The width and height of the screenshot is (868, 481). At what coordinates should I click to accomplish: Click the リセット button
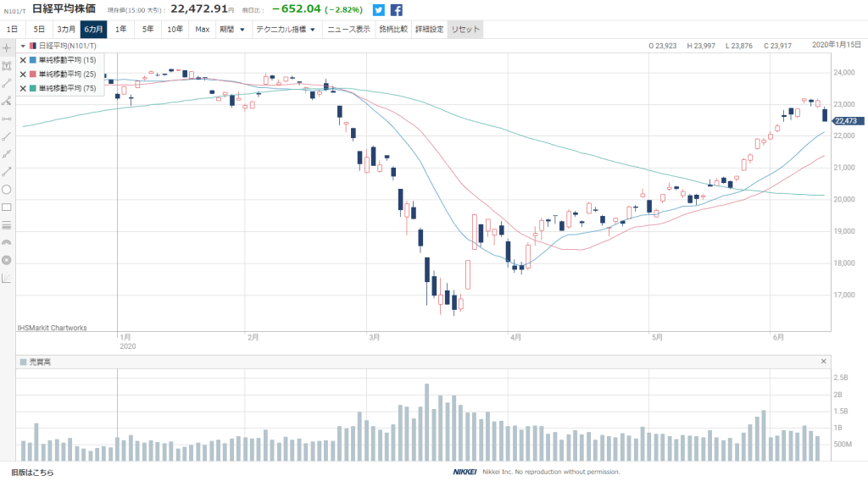point(465,30)
